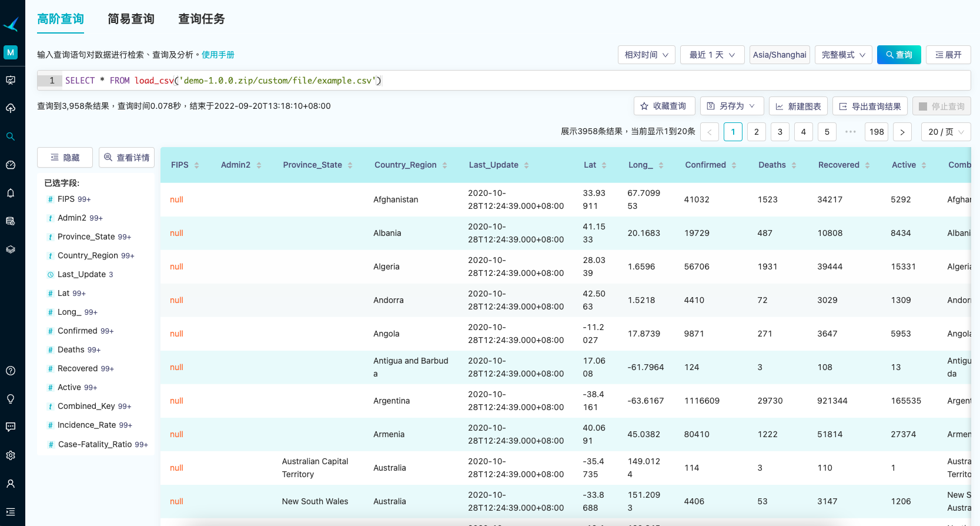Screen dimensions: 980x526
Task: Click the 导出查询结果 button
Action: point(870,106)
